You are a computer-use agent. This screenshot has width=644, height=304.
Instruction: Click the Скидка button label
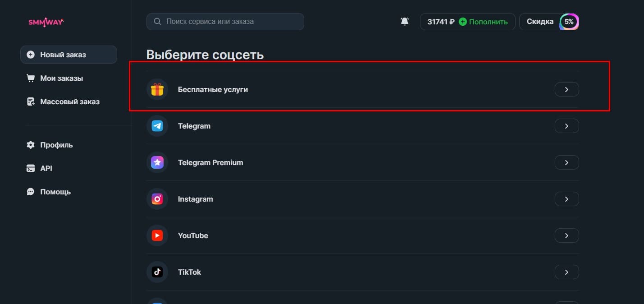pos(540,22)
